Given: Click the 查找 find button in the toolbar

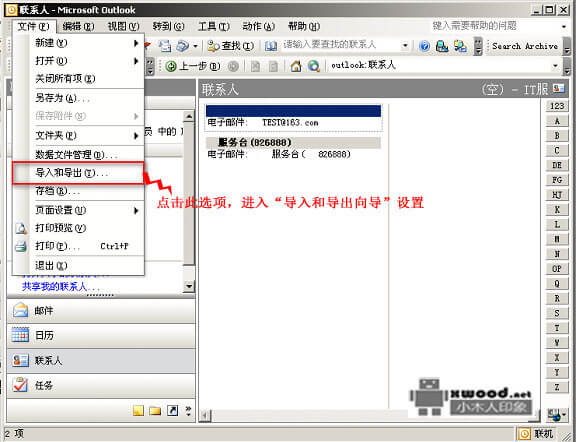Looking at the screenshot, I should [x=230, y=46].
